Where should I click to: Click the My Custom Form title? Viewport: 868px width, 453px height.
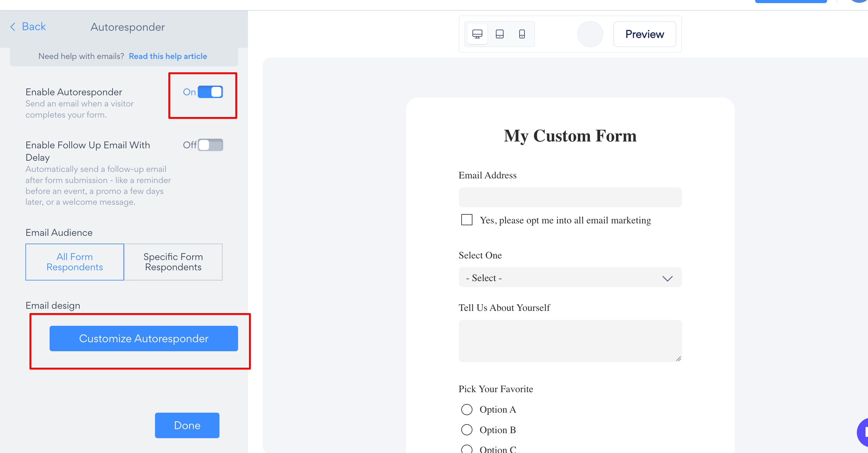point(570,136)
